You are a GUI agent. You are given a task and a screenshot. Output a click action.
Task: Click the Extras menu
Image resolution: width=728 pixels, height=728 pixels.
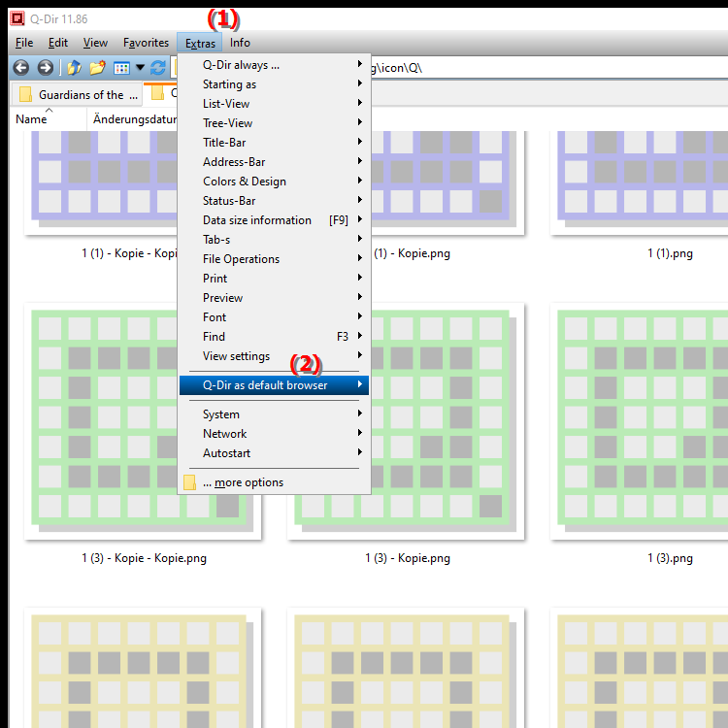click(x=200, y=43)
